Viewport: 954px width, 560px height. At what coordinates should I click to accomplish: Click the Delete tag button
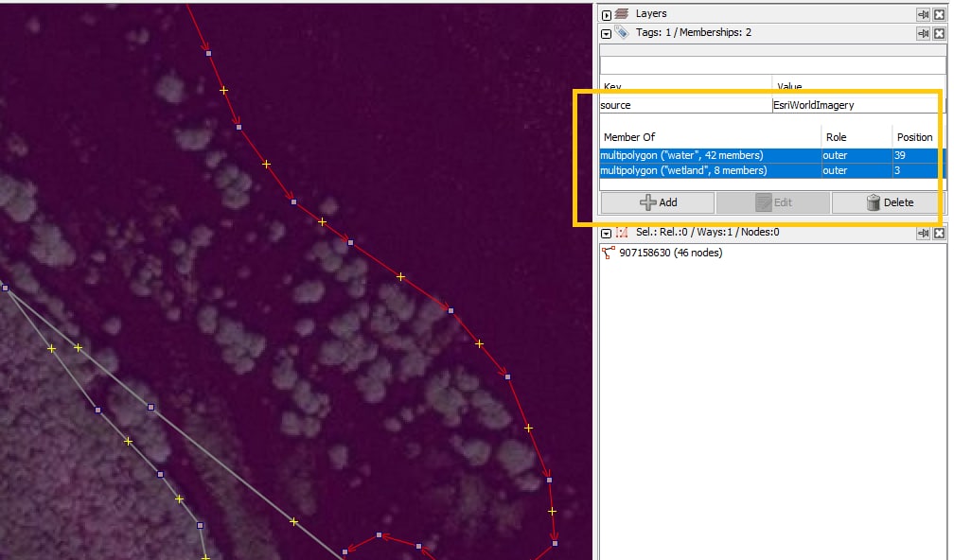[x=889, y=202]
